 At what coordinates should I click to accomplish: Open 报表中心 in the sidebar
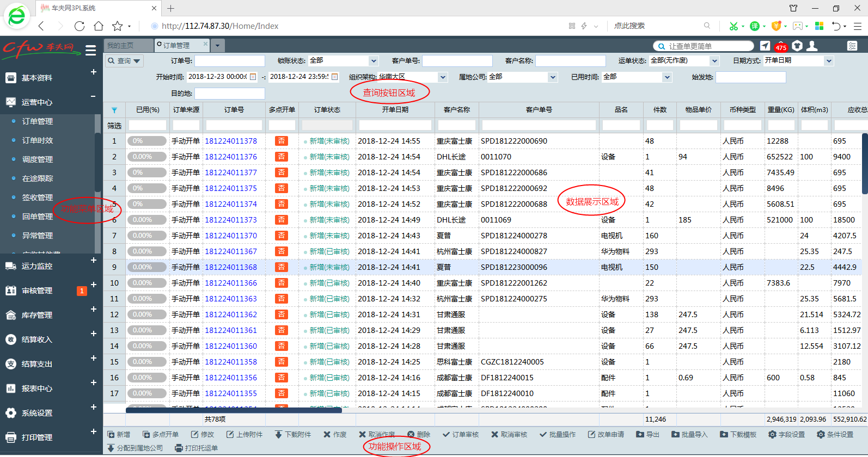[x=37, y=389]
